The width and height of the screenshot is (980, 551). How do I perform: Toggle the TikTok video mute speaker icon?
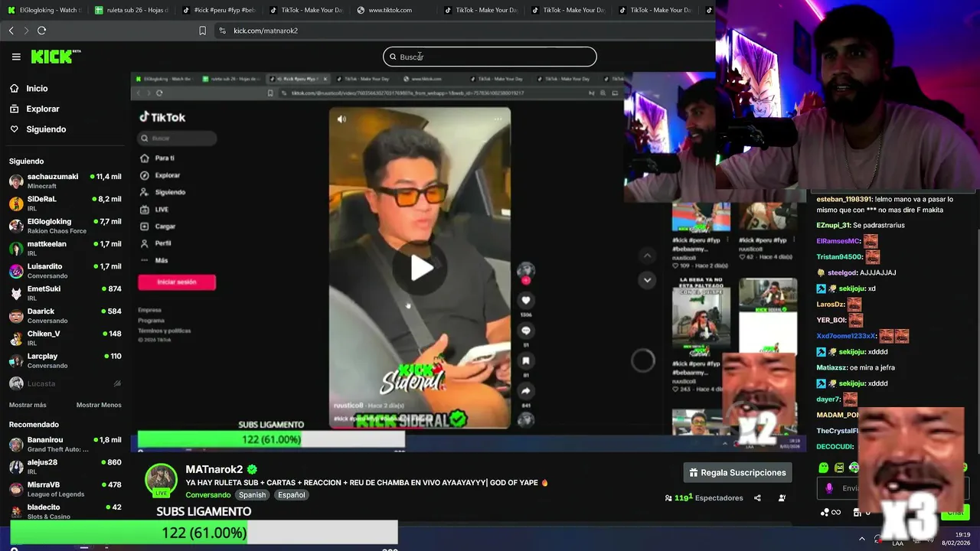(341, 119)
